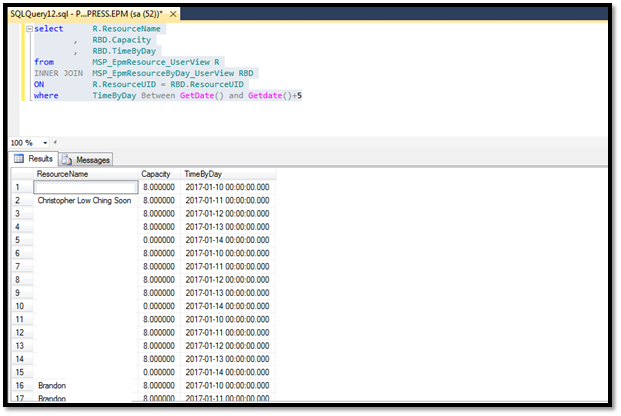Click the Christopher Low Ching Soon cell
The width and height of the screenshot is (621, 416).
tap(85, 200)
